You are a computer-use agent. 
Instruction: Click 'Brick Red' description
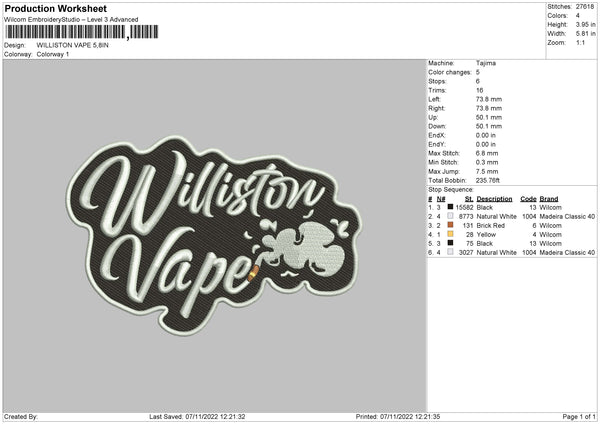(491, 225)
